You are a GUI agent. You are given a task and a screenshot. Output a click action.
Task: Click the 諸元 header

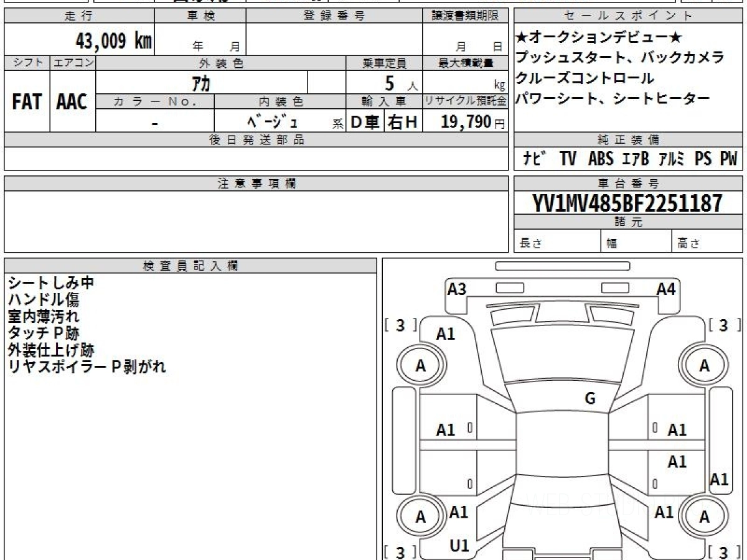627,222
